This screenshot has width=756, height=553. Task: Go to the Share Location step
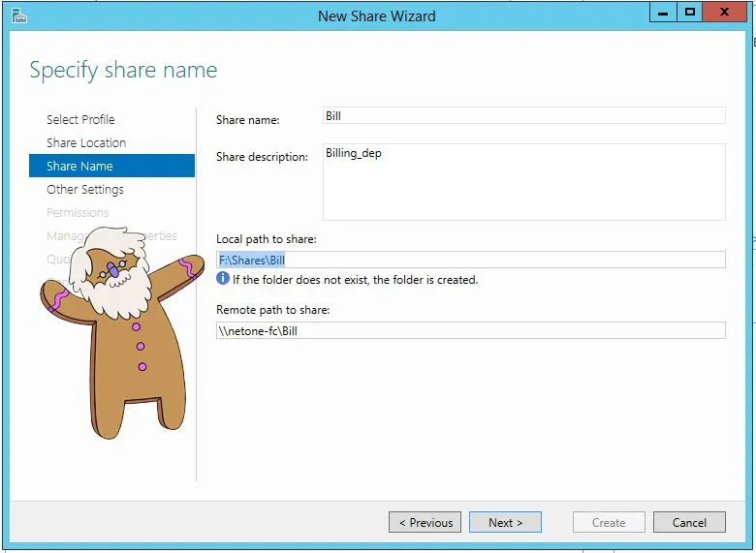(x=86, y=142)
